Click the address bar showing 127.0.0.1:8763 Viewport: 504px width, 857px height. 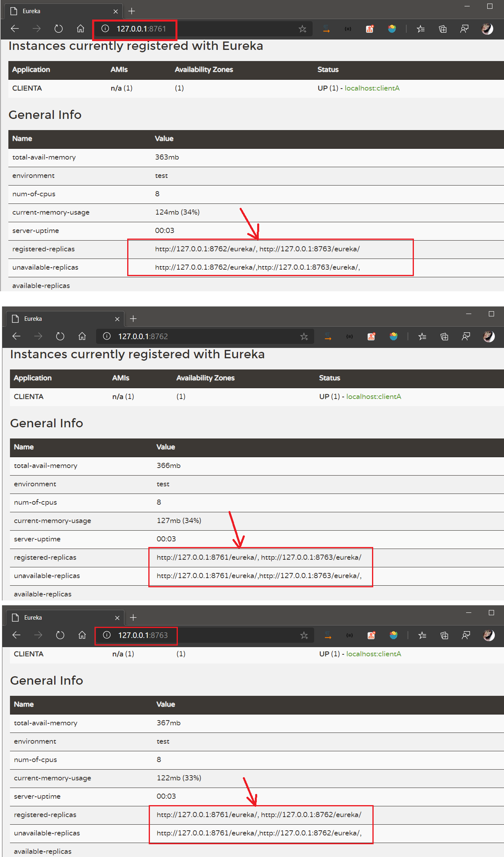pos(199,635)
